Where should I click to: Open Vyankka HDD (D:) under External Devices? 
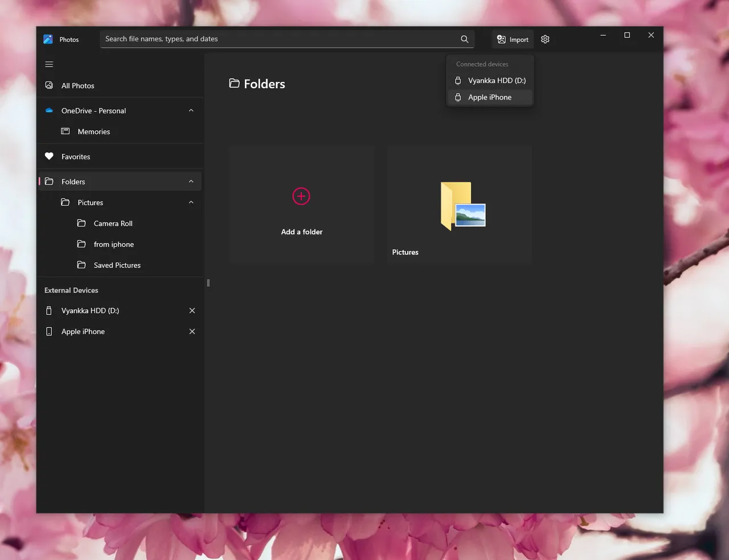click(120, 311)
